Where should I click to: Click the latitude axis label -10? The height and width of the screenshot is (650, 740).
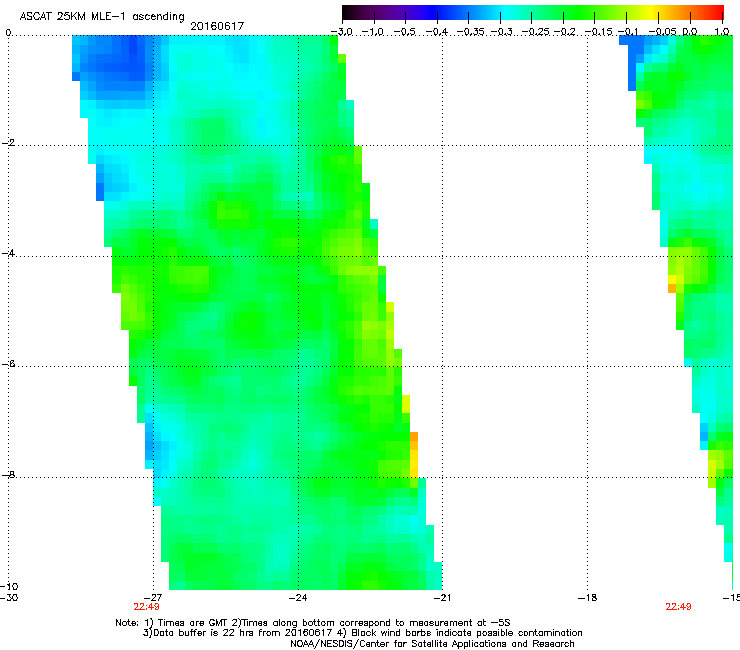(x=9, y=586)
